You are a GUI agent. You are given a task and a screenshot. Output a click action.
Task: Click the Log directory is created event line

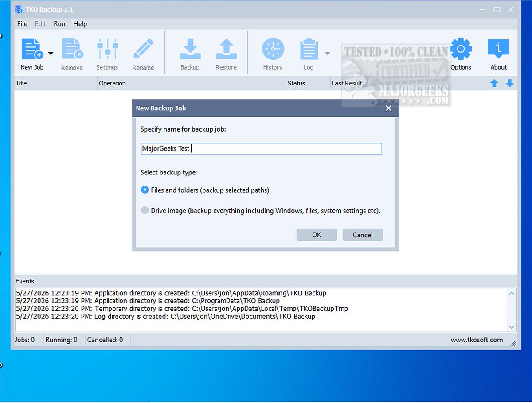point(165,317)
